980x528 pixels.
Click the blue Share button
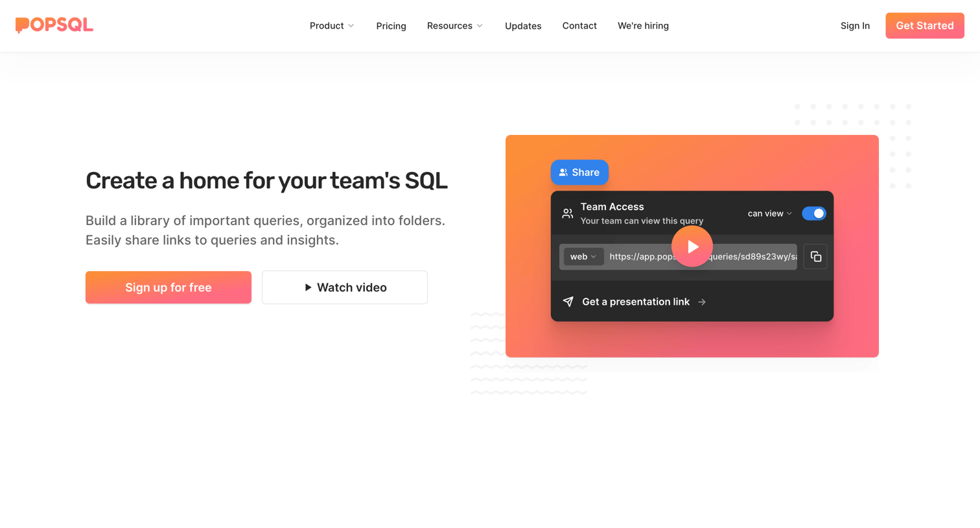(579, 173)
